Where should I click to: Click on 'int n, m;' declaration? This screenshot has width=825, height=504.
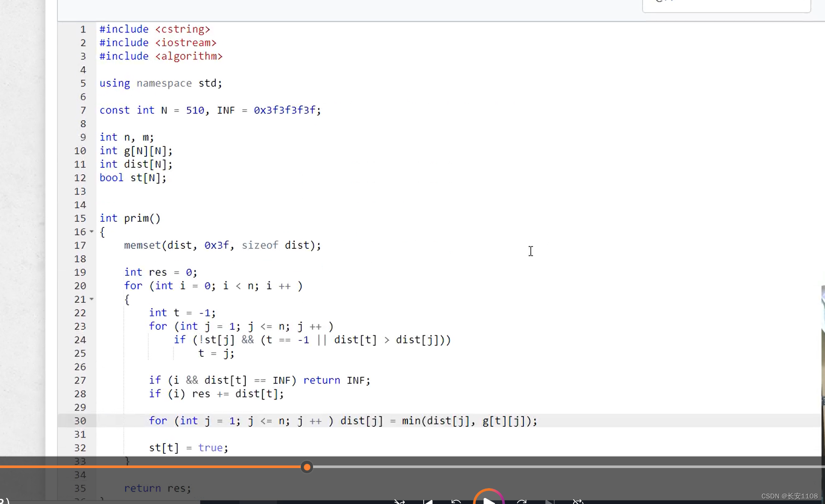coord(126,137)
